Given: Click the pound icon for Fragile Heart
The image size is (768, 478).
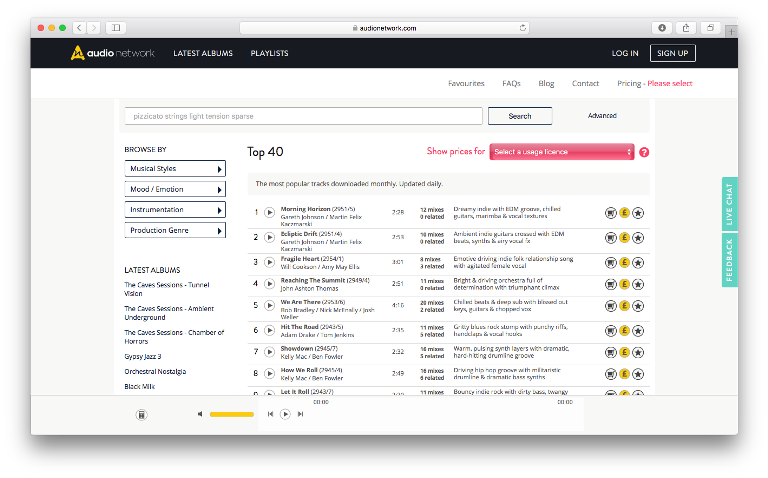Looking at the screenshot, I should pyautogui.click(x=624, y=263).
